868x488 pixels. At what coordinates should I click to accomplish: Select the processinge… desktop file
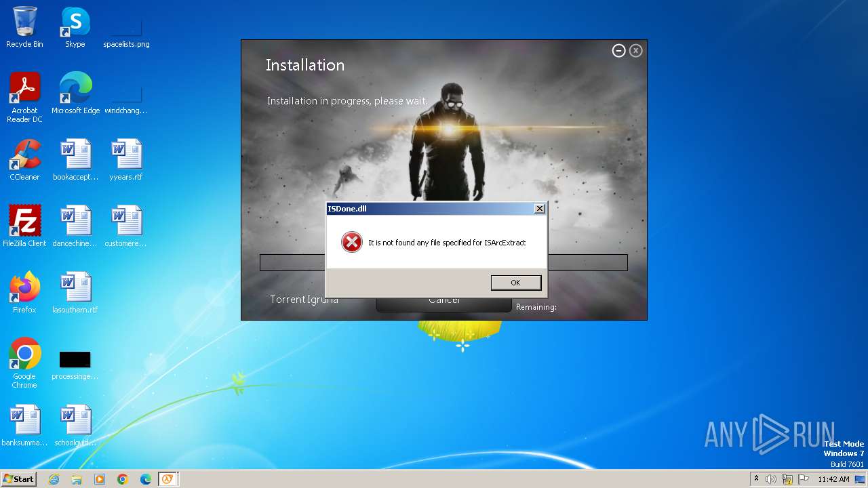75,364
